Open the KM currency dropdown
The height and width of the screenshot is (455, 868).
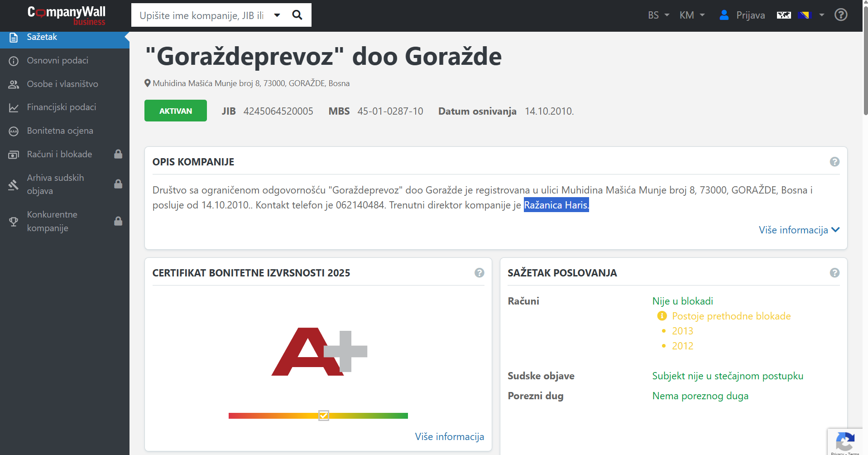pyautogui.click(x=692, y=15)
